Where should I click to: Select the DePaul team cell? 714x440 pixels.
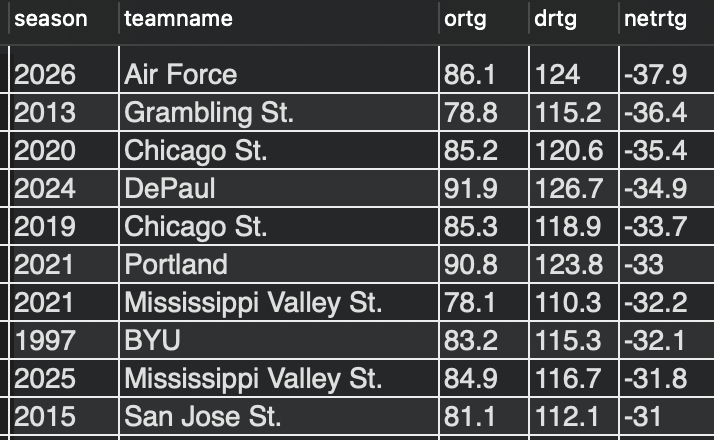[x=169, y=188]
